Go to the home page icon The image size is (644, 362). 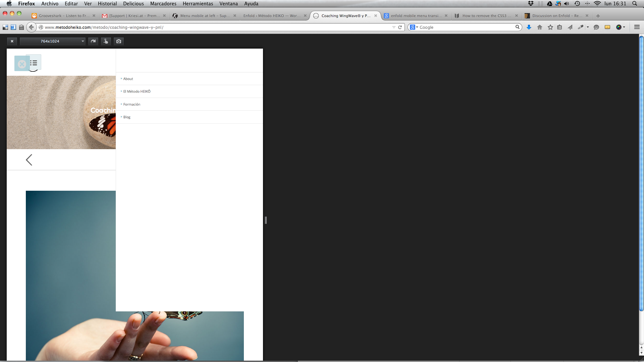click(x=540, y=27)
